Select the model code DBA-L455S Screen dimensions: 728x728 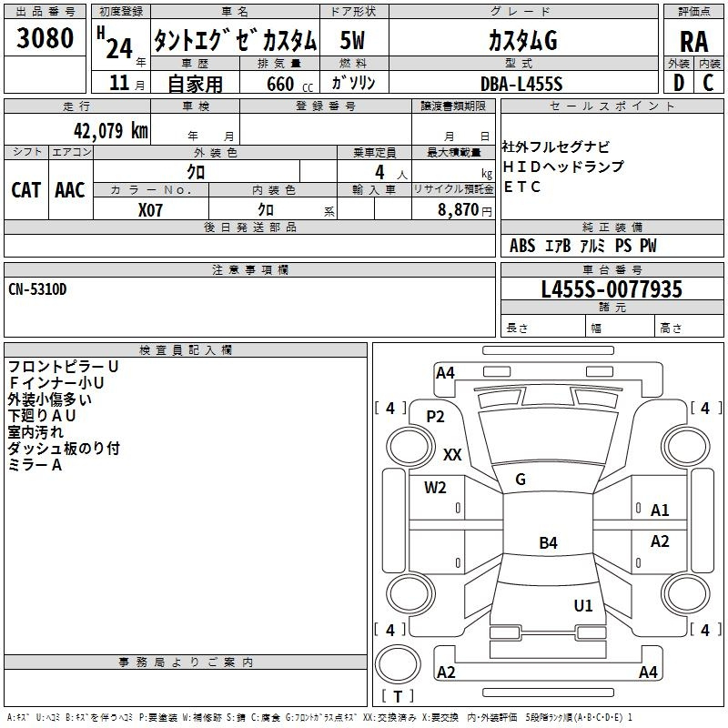(521, 84)
